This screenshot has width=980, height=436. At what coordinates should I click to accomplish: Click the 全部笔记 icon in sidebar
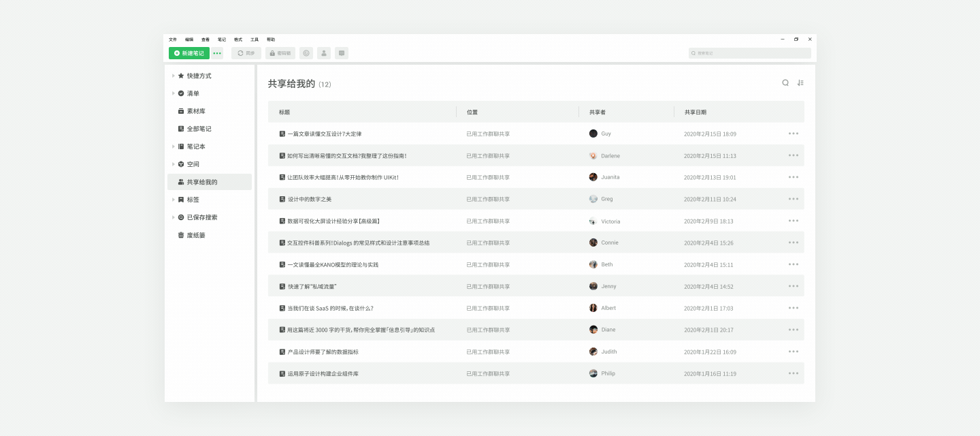tap(181, 129)
